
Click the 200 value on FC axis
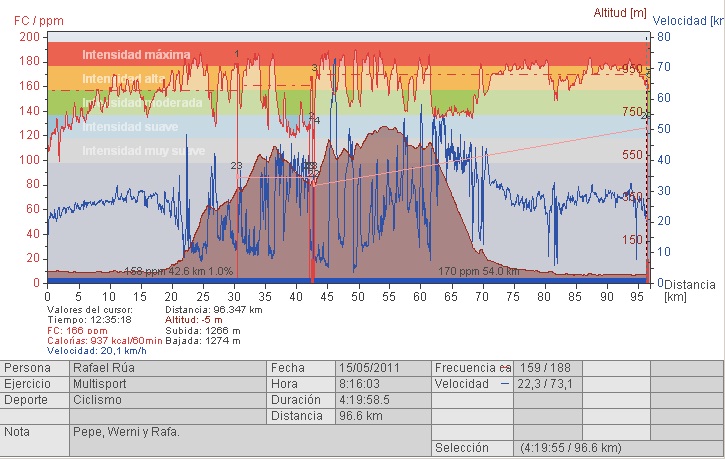pos(30,37)
